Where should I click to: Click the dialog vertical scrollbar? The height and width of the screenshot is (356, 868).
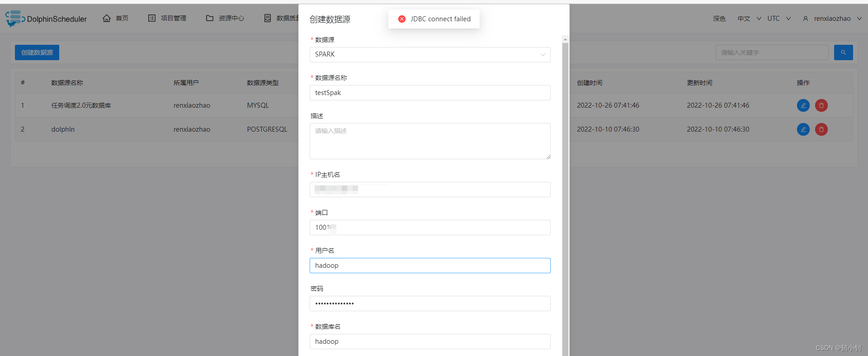(x=565, y=199)
